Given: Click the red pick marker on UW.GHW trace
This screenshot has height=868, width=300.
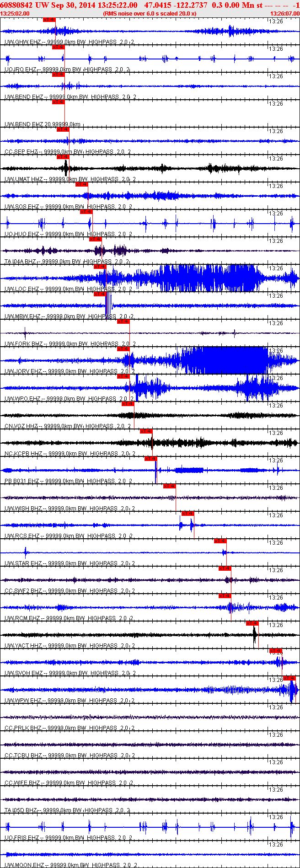Looking at the screenshot, I should coord(49,20).
